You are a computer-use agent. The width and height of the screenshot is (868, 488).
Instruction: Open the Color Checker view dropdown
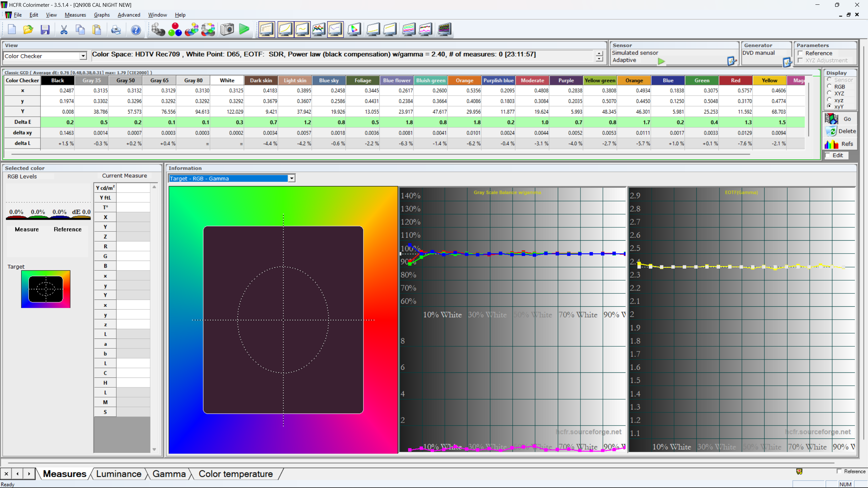click(83, 56)
